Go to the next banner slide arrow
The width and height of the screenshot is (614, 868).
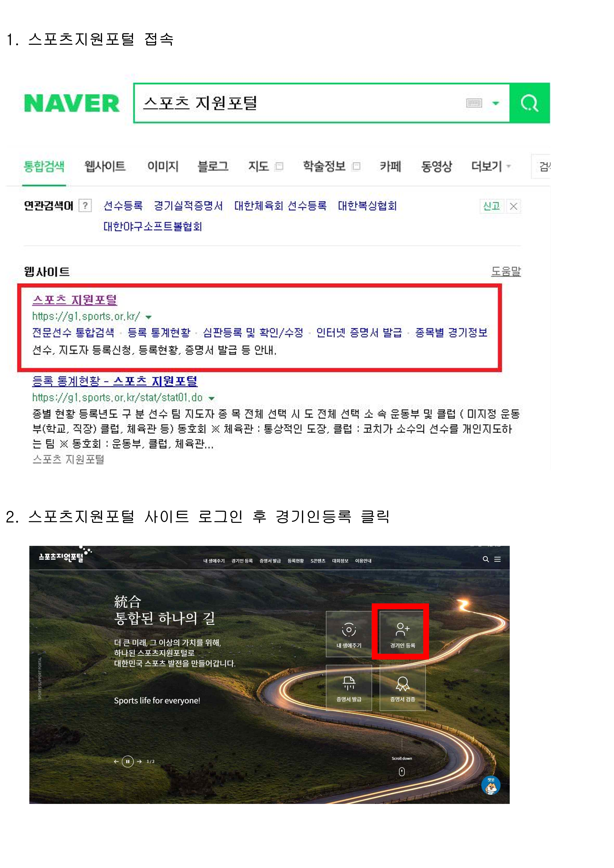(139, 761)
